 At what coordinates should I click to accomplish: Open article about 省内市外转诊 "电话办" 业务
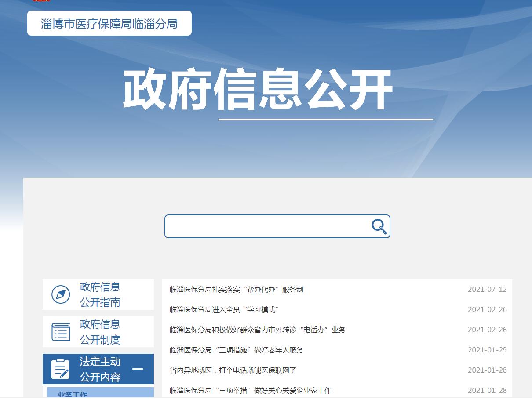[257, 330]
